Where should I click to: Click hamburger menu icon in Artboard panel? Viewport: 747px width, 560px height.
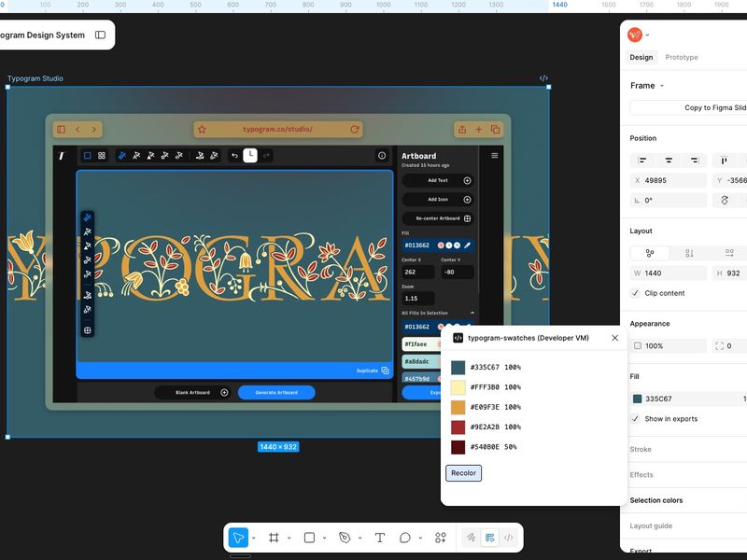495,156
